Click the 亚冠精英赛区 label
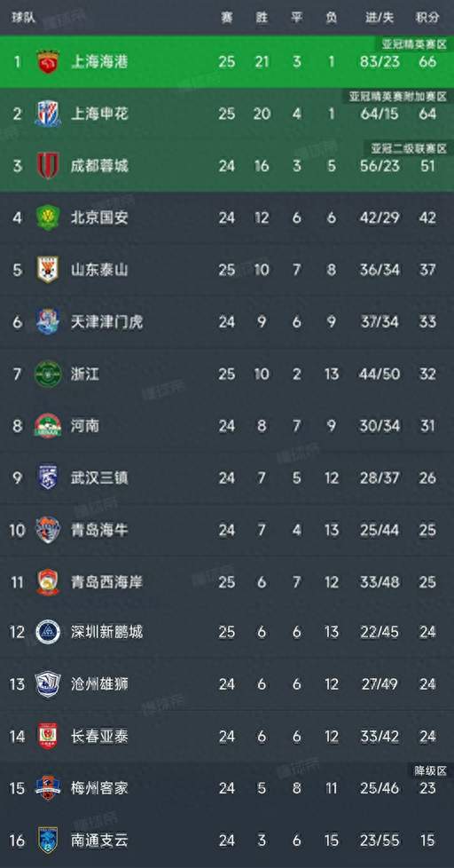The width and height of the screenshot is (454, 868). click(414, 45)
